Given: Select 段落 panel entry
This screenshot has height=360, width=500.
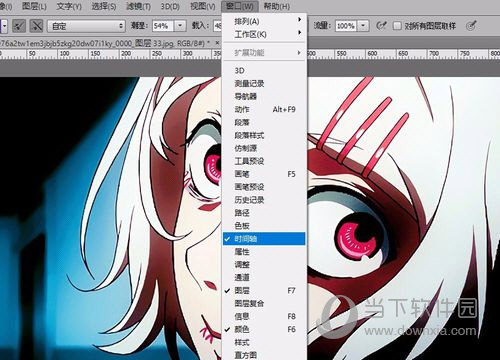Looking at the screenshot, I should pyautogui.click(x=264, y=122).
